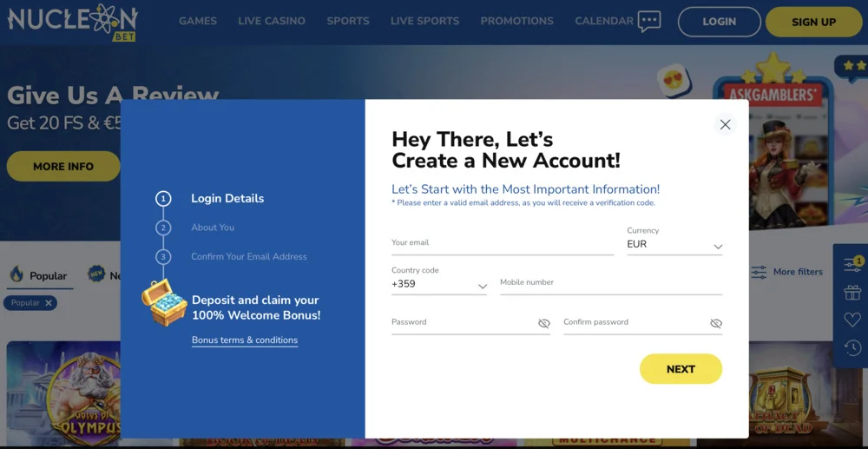Open the LIVE SPORTS menu
868x449 pixels.
(x=424, y=21)
